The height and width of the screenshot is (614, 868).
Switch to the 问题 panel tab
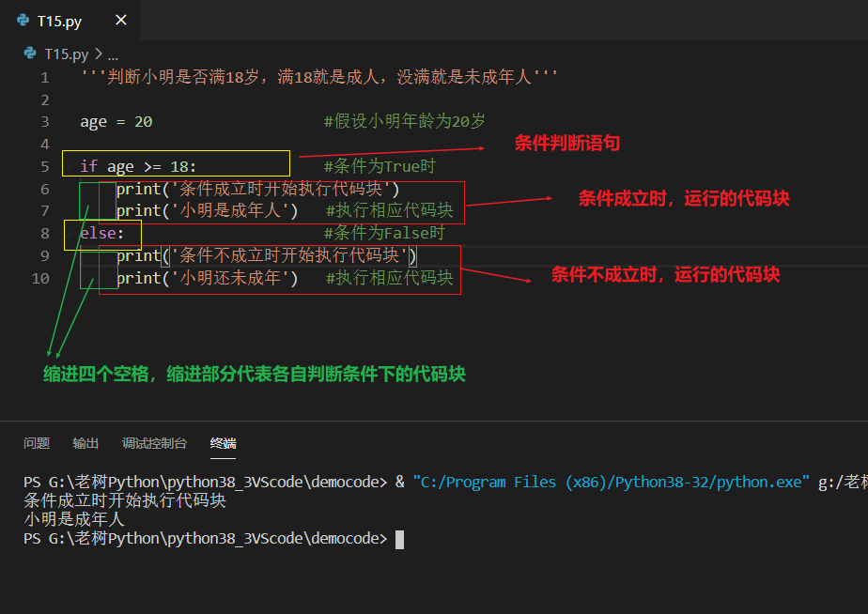click(x=36, y=442)
